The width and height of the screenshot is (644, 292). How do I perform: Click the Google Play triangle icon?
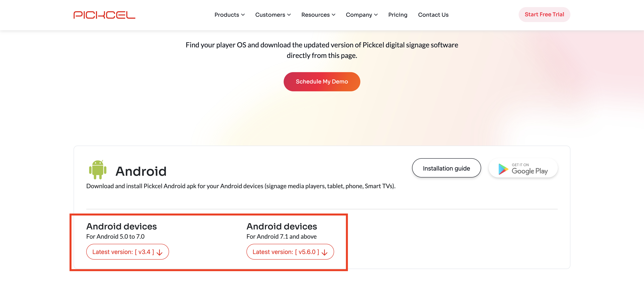(503, 169)
